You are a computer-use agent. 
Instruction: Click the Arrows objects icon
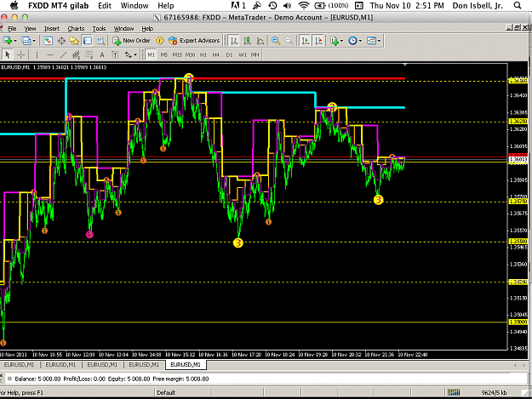128,54
